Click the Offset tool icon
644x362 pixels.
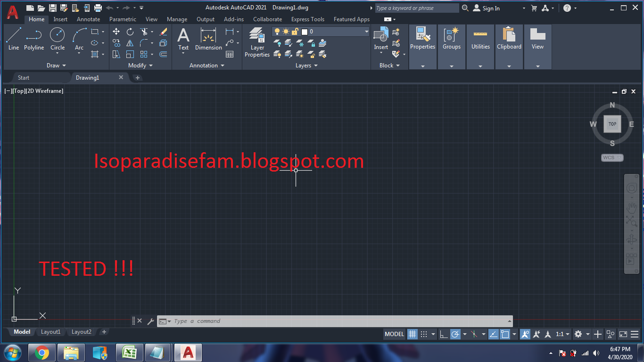click(x=163, y=54)
